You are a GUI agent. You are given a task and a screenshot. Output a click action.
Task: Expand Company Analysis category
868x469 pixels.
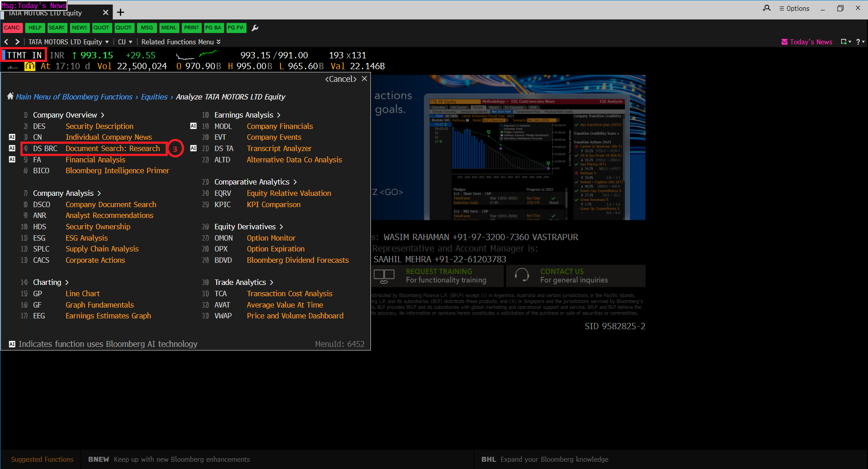coord(67,193)
